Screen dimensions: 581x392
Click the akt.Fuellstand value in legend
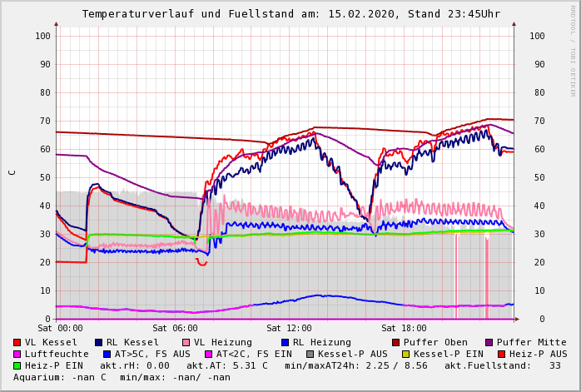(554, 366)
